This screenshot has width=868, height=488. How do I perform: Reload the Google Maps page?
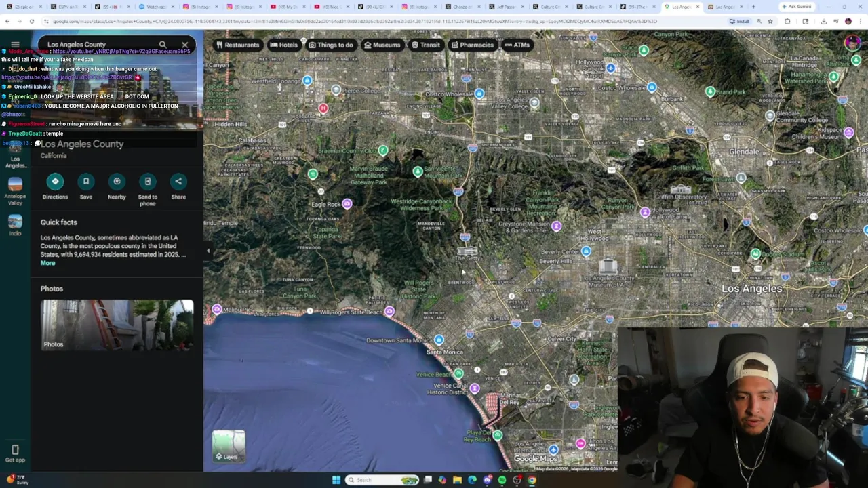tap(31, 21)
